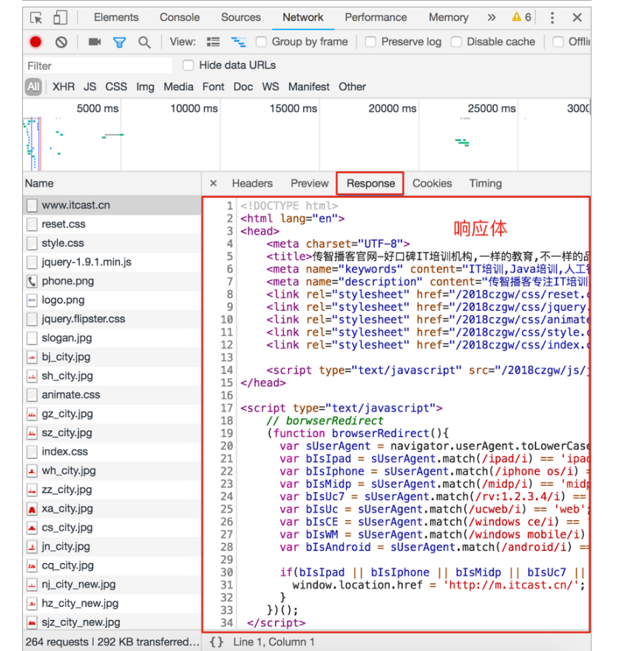Screen dimensions: 644x651
Task: Open the Elements tab
Action: [x=116, y=18]
